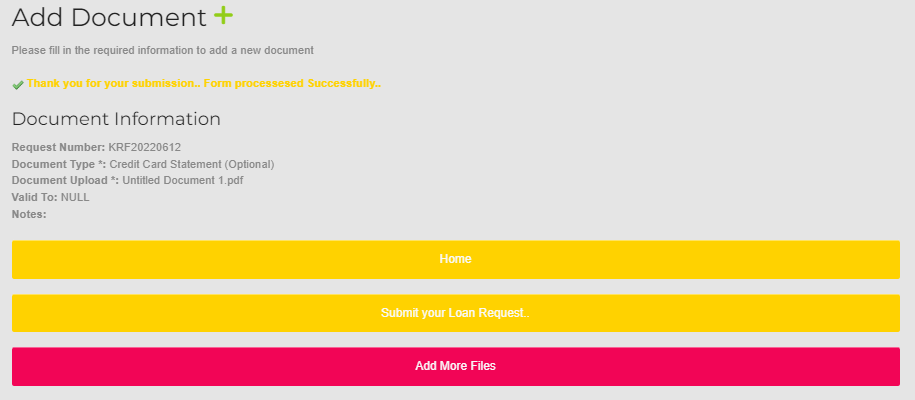The width and height of the screenshot is (915, 400).
Task: Click the Document Type label
Action: click(x=58, y=164)
